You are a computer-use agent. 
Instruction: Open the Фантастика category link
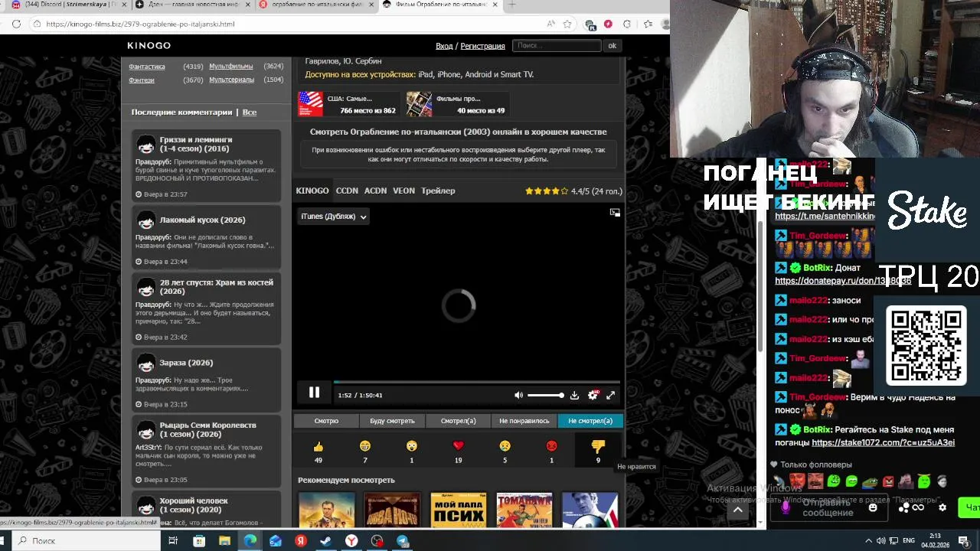coord(147,67)
